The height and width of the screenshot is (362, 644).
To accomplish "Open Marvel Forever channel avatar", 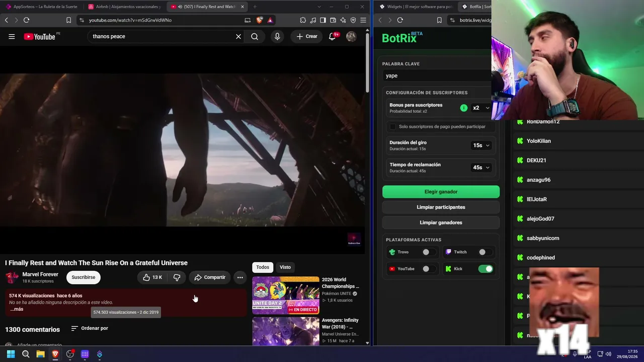I will (12, 277).
